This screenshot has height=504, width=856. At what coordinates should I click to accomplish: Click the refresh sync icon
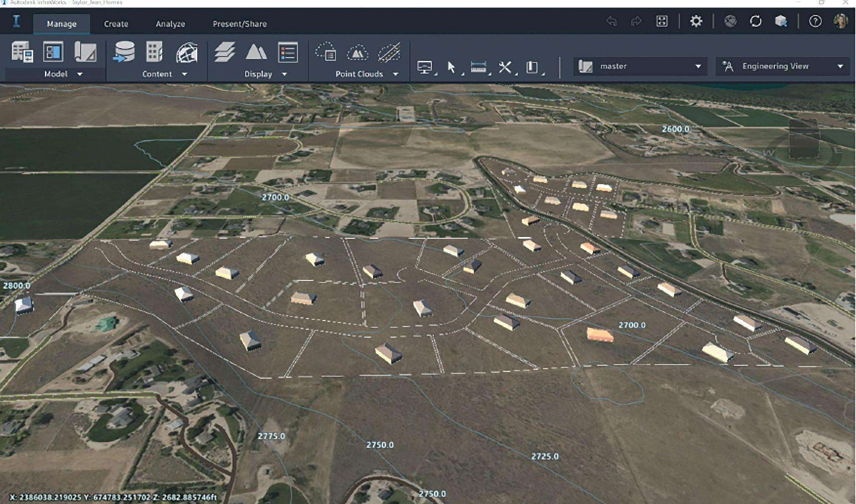coord(755,21)
